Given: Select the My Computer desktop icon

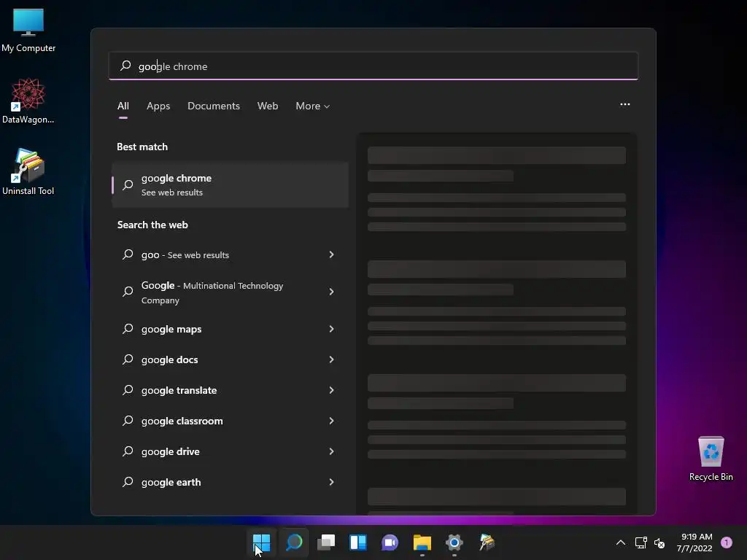Looking at the screenshot, I should tap(28, 31).
